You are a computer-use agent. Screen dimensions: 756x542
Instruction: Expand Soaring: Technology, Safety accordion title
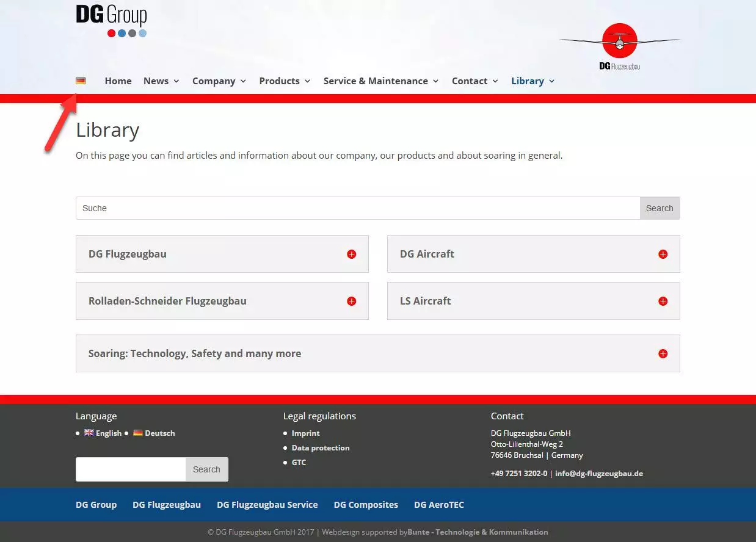[195, 353]
